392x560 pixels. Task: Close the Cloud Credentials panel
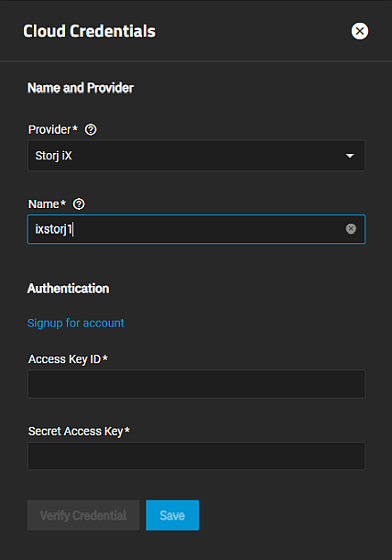pos(360,31)
